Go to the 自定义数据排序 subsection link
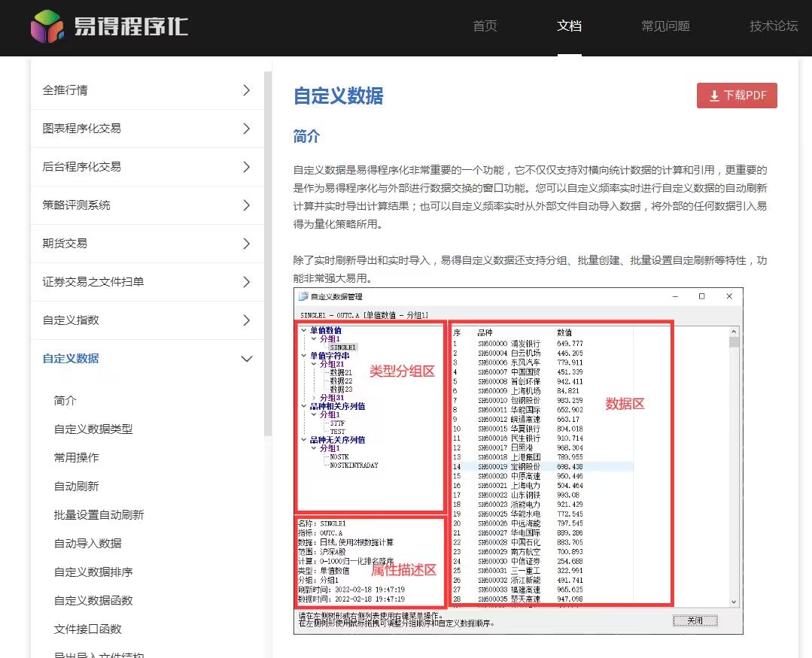Screen dimensions: 812x658 [x=93, y=572]
